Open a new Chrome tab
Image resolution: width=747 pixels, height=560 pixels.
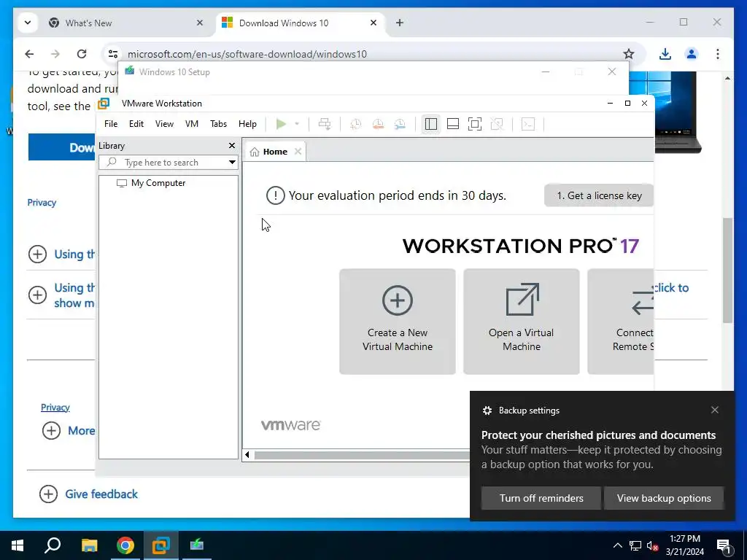[x=400, y=23]
